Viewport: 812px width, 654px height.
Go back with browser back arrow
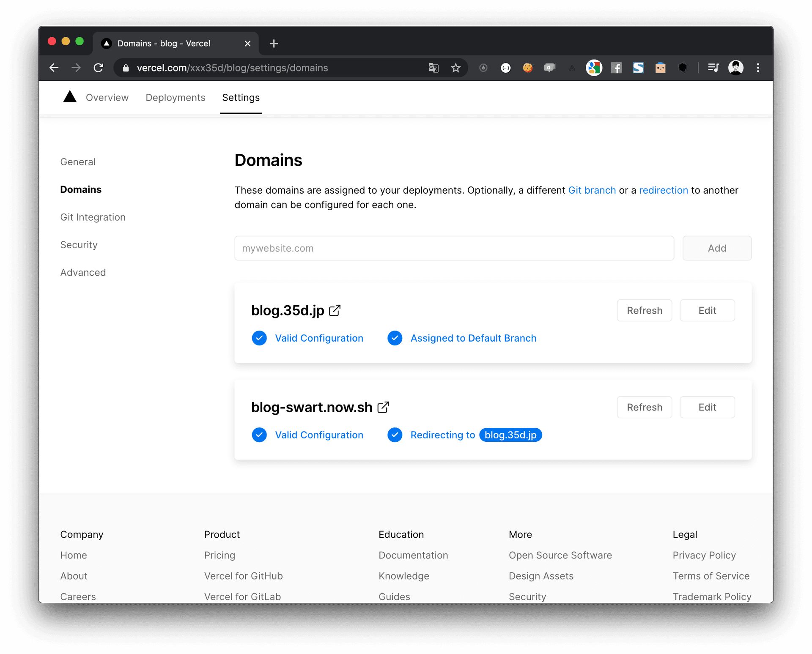pyautogui.click(x=54, y=68)
